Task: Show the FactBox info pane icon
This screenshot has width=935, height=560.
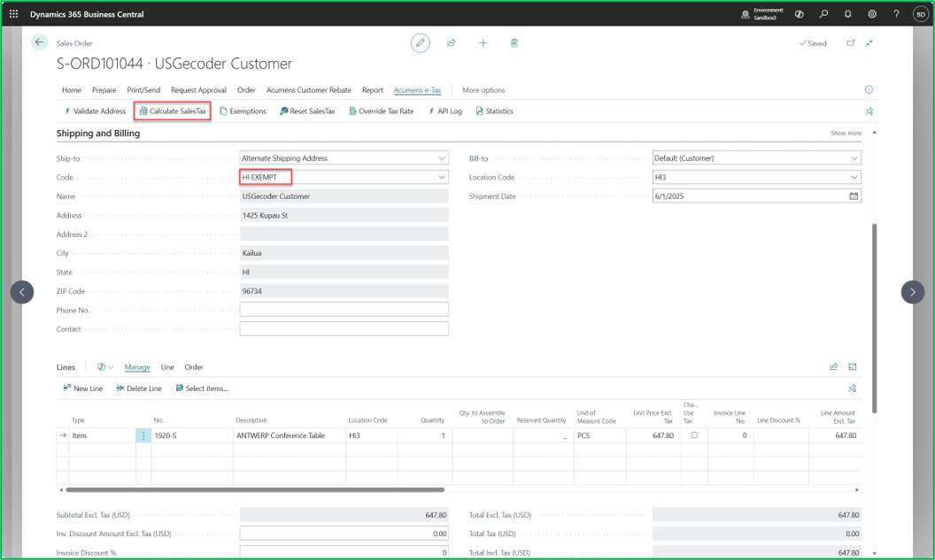Action: click(x=869, y=90)
